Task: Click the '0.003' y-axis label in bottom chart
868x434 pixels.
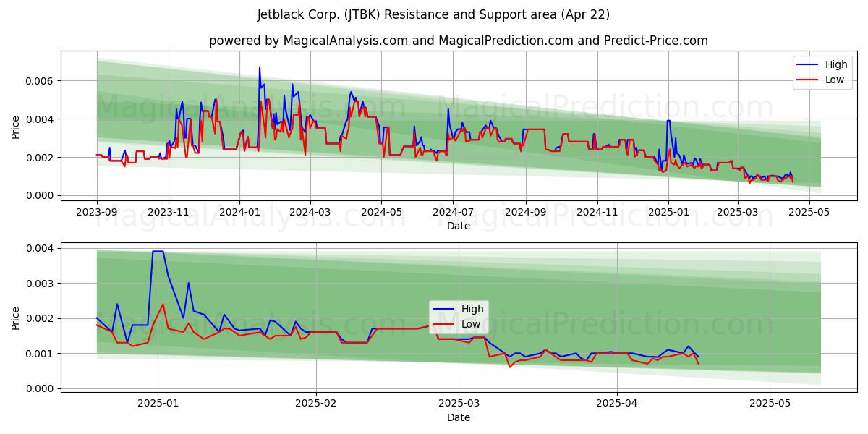Action: tap(41, 284)
